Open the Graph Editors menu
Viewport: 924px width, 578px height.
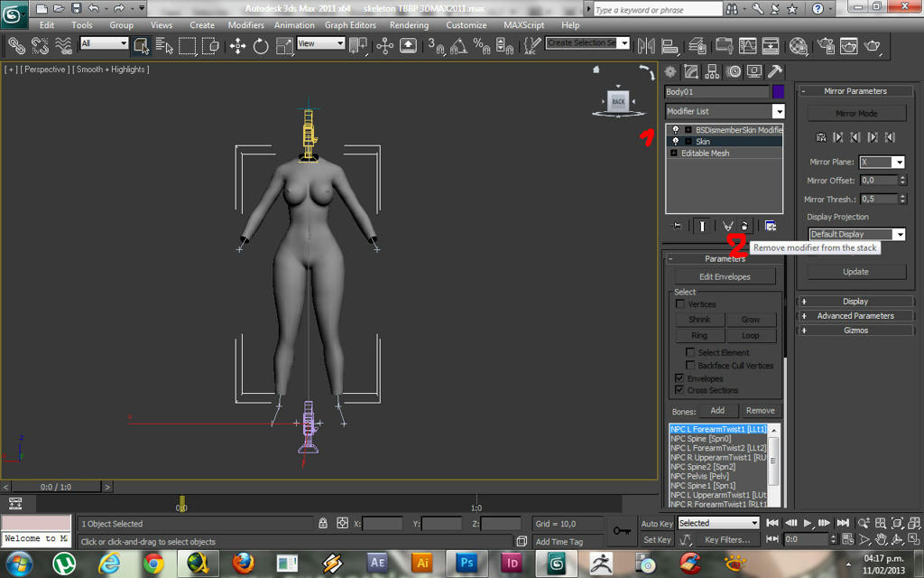[350, 25]
